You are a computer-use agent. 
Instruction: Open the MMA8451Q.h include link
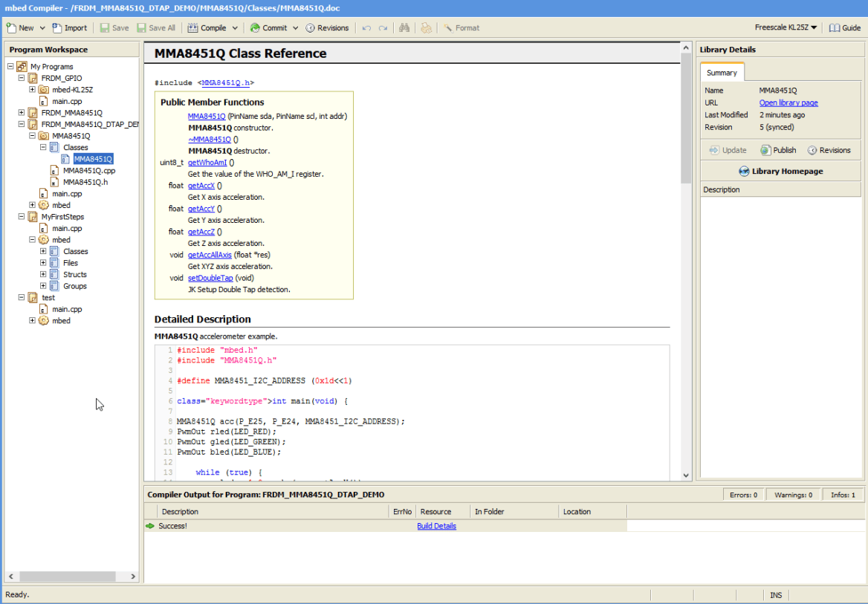226,82
